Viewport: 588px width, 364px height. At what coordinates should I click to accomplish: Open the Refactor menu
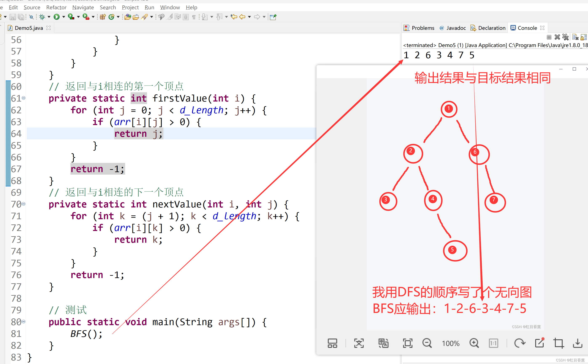tap(56, 8)
